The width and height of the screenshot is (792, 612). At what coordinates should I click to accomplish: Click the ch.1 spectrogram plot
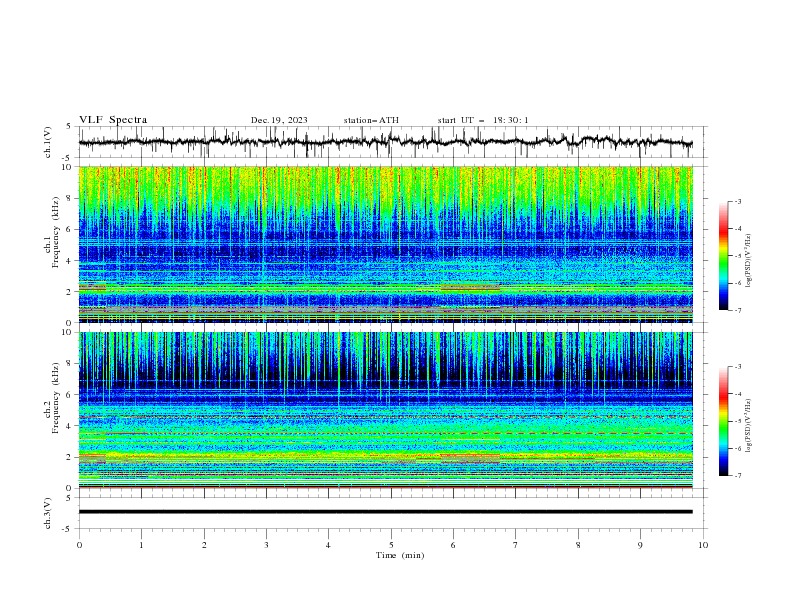385,244
